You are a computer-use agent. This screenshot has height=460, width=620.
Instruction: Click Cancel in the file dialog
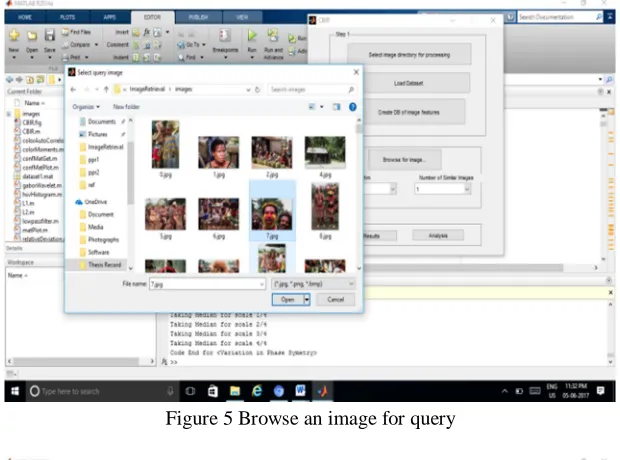pyautogui.click(x=335, y=299)
